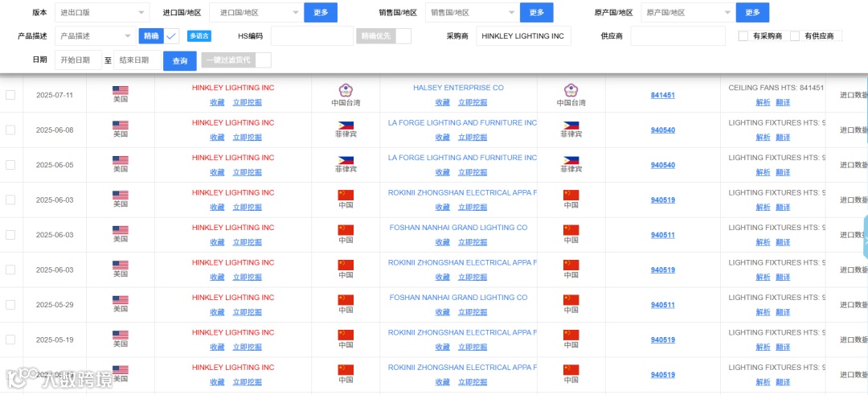Click 更多 next to 销售国/地区
This screenshot has height=395, width=868.
coord(536,12)
